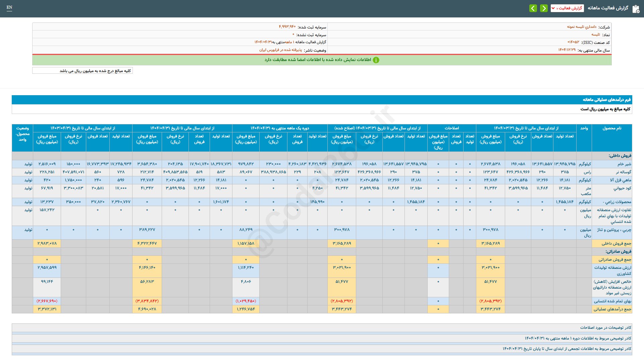
Task: Click publisher status پذیرفته شده در فرابورس ایران
Action: click(280, 50)
